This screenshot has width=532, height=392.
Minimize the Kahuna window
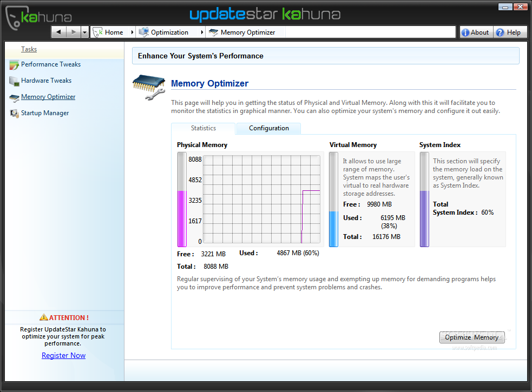[505, 7]
